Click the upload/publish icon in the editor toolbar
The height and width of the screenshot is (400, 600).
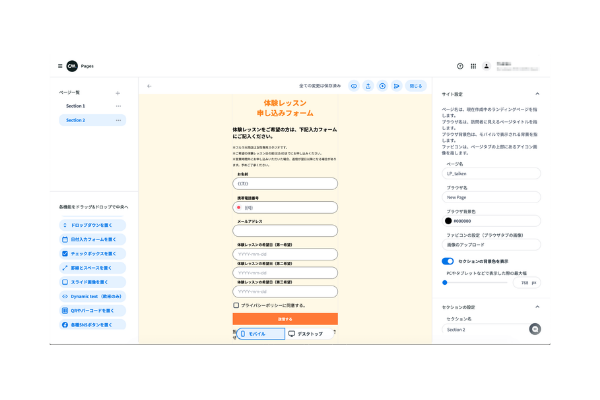point(368,86)
